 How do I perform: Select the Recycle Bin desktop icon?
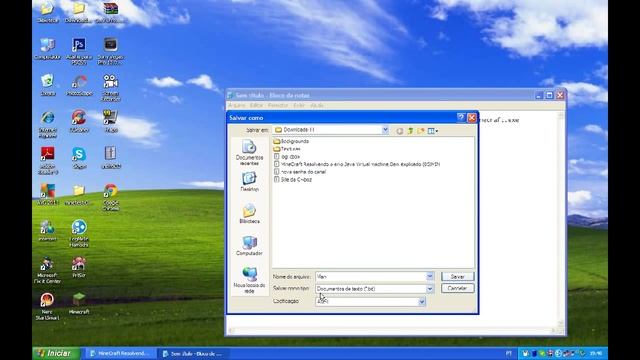[47, 85]
